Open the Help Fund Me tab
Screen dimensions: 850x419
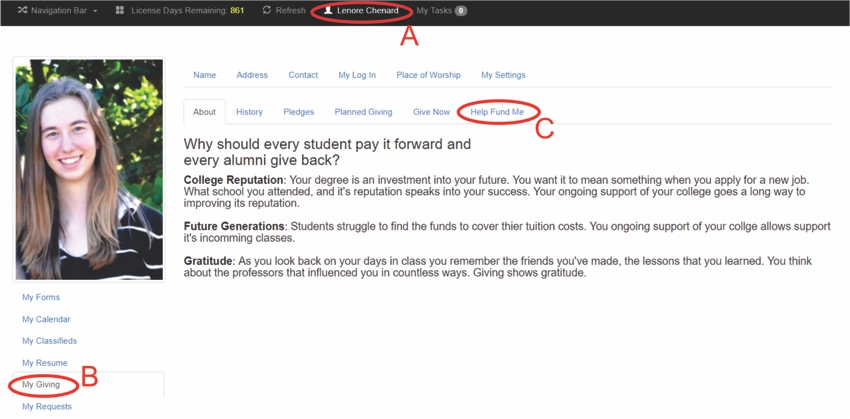[497, 112]
